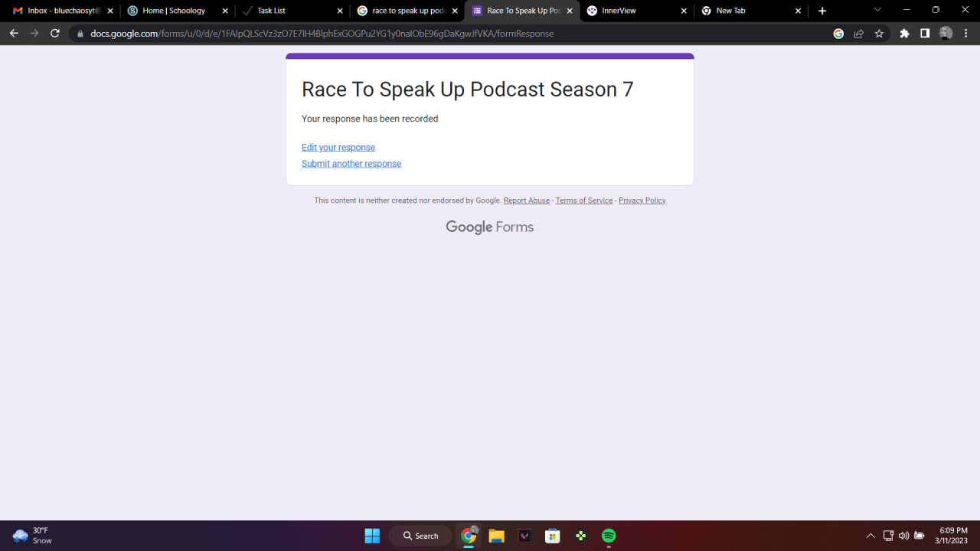Close the Task List tab
980x551 pixels.
(340, 11)
